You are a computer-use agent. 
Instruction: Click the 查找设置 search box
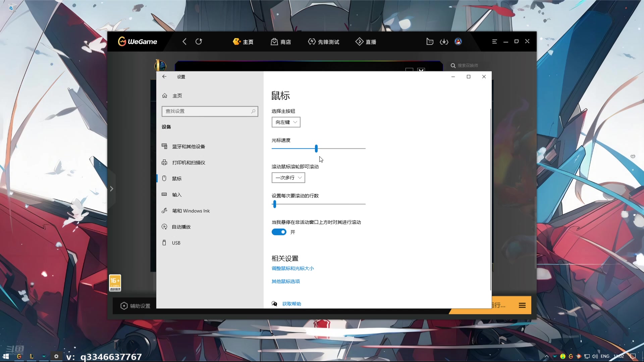point(210,111)
